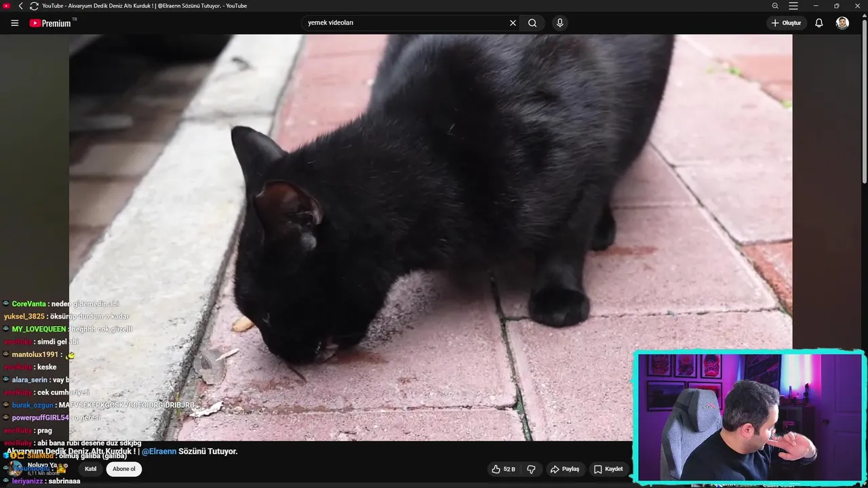Dislike the video with the thumbs-down icon
The width and height of the screenshot is (868, 488).
531,469
